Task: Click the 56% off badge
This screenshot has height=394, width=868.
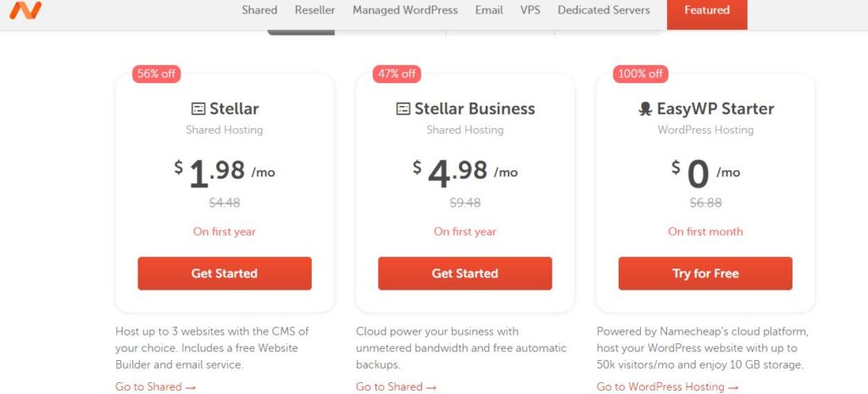Action: 156,74
